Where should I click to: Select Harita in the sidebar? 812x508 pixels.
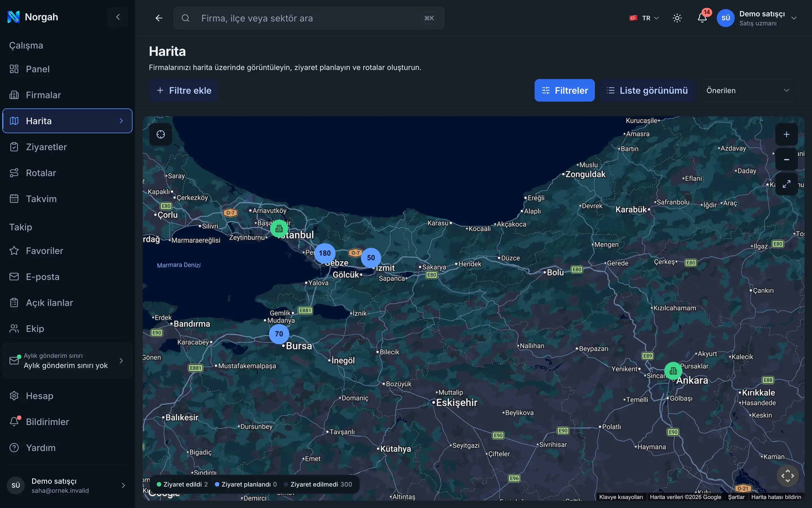[67, 121]
